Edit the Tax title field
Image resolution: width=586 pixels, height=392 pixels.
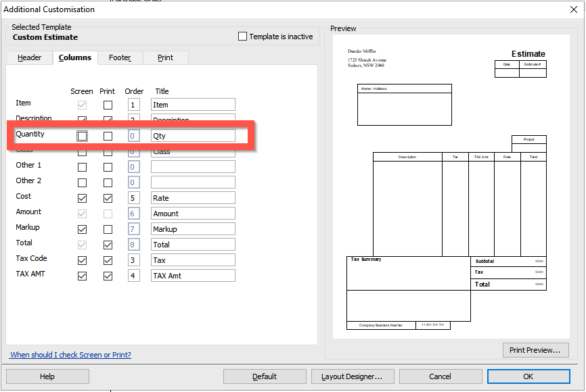pos(193,260)
